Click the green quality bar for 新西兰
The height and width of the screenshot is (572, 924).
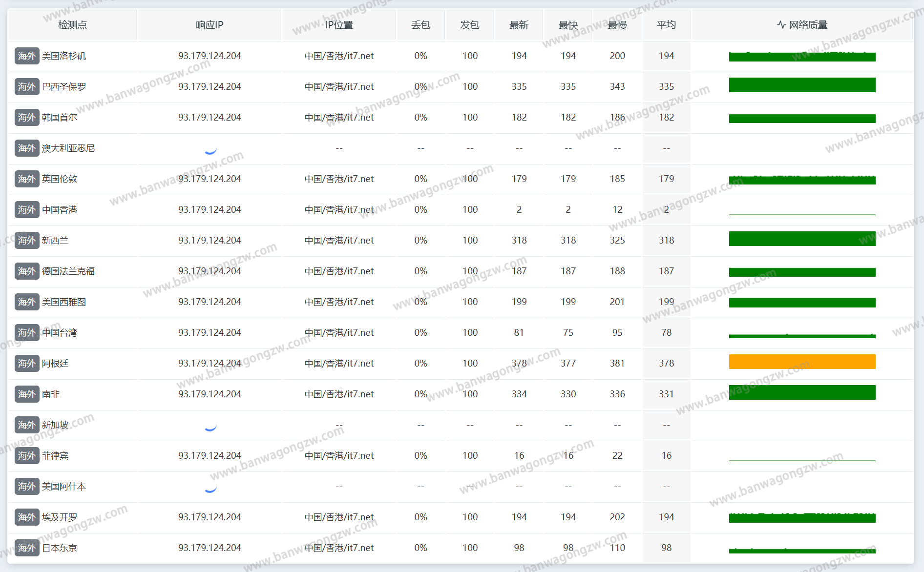click(802, 239)
